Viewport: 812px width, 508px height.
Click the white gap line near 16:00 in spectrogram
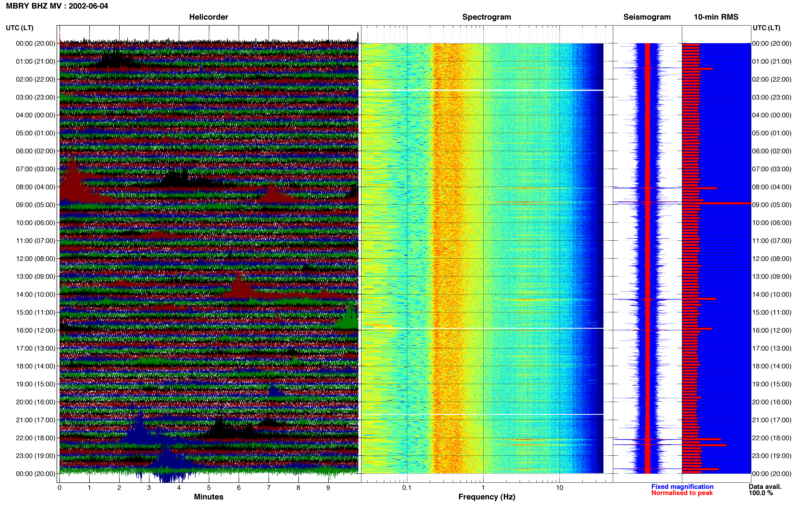pyautogui.click(x=482, y=328)
